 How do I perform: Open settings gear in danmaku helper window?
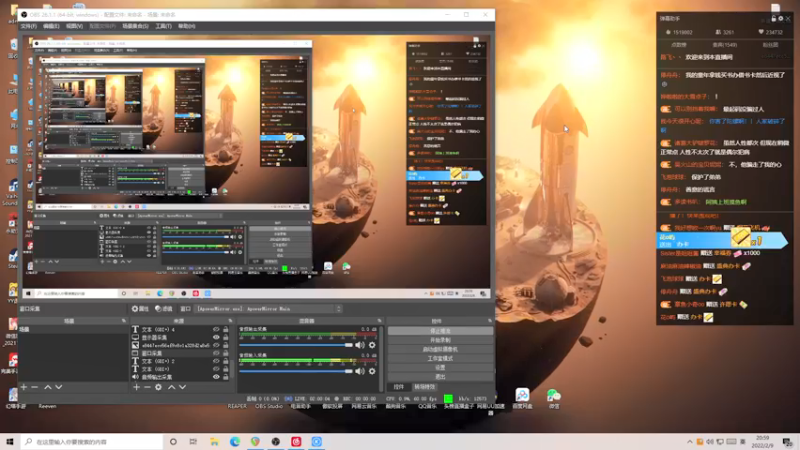(781, 18)
